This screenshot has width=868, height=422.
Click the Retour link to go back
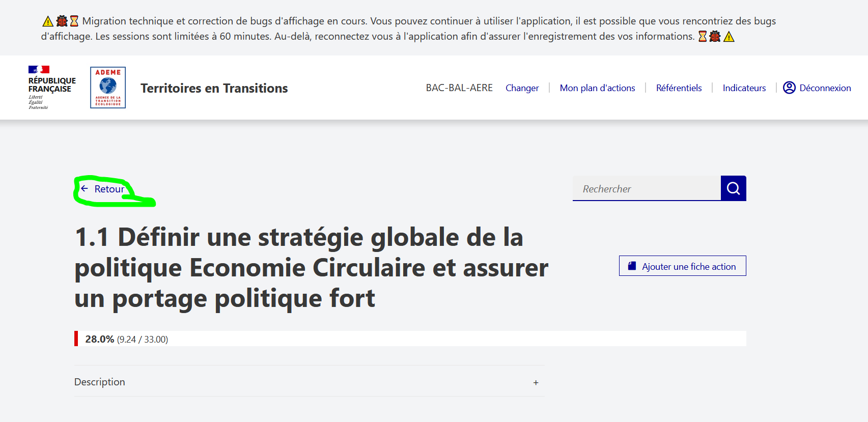pos(108,188)
